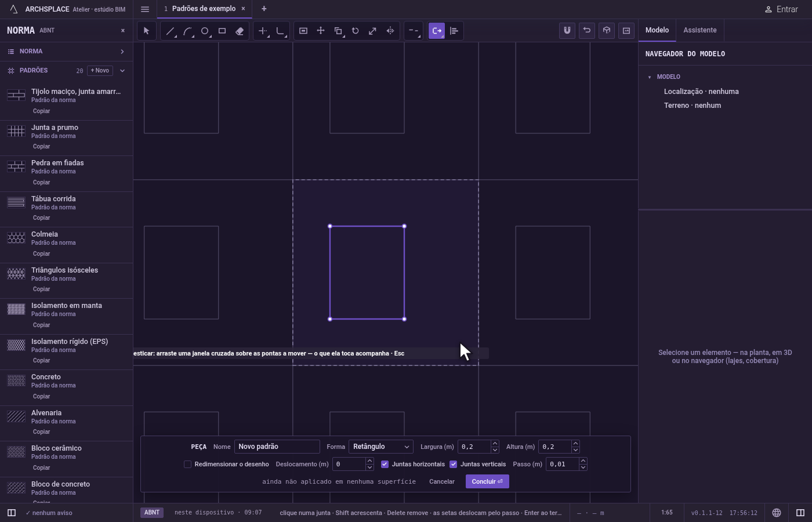
Task: Open the hamburger menu
Action: coord(145,9)
